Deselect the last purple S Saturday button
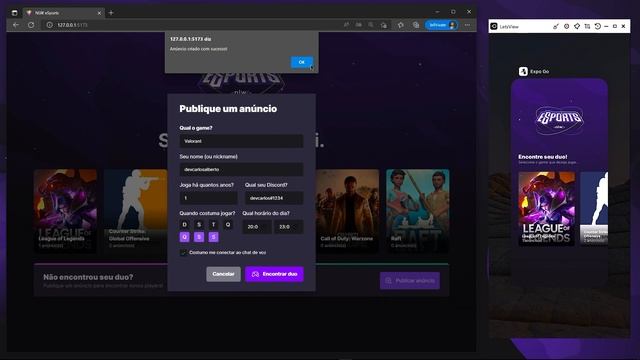Screen dimensions: 640x360 pyautogui.click(x=213, y=237)
